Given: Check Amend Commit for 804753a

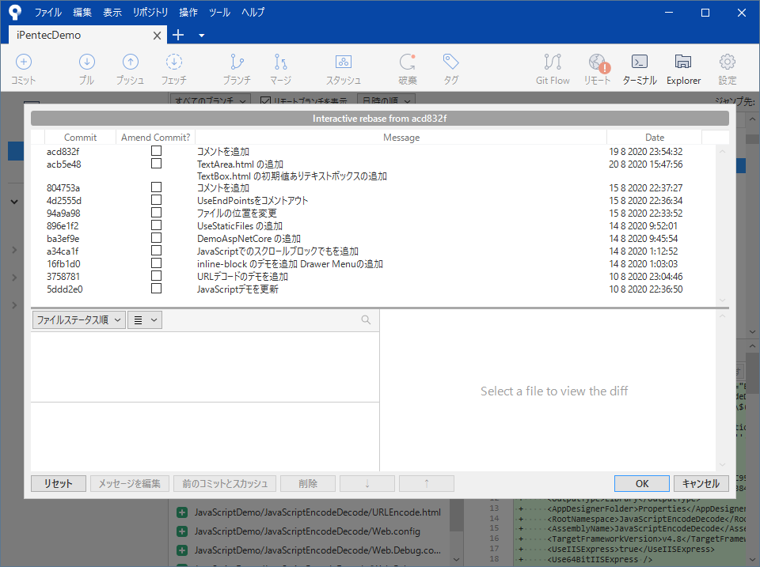Looking at the screenshot, I should [x=156, y=187].
